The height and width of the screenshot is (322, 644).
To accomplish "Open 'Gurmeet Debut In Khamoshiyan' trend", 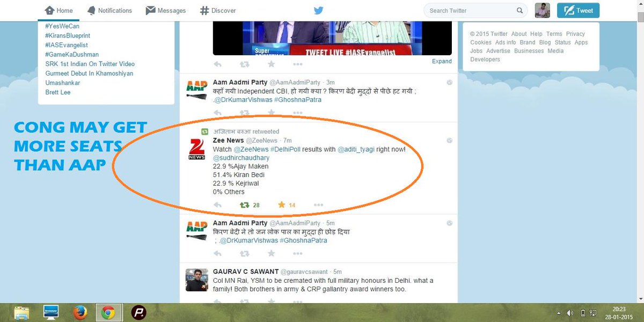I will pos(89,74).
